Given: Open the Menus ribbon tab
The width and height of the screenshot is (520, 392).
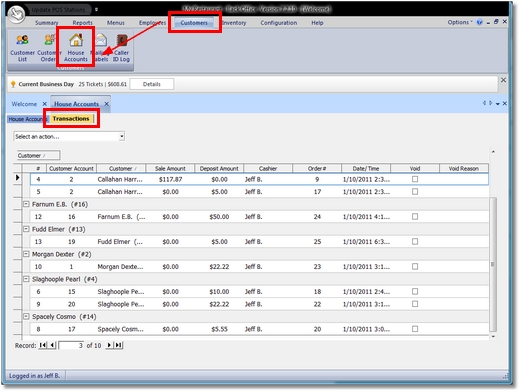Looking at the screenshot, I should 116,23.
